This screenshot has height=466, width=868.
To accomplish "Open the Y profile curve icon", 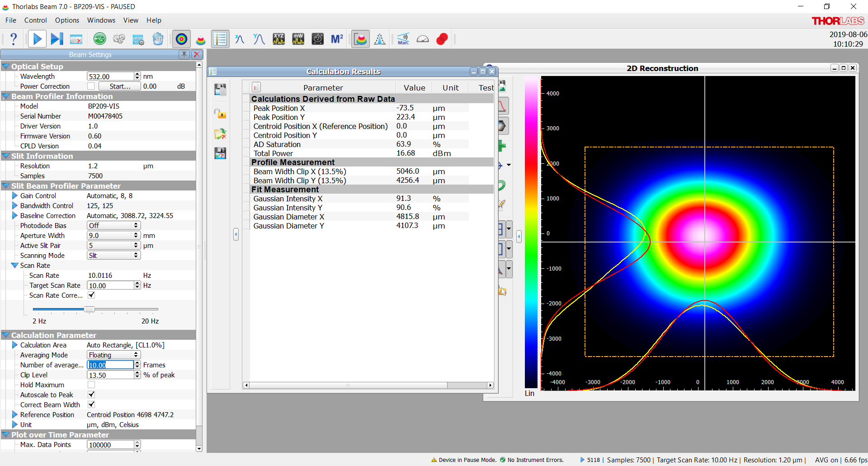I will coord(259,39).
